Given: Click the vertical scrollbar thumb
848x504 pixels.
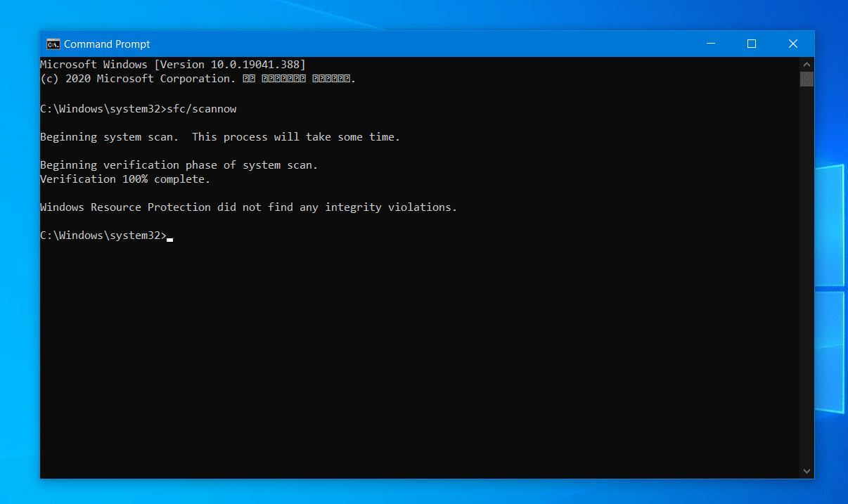Looking at the screenshot, I should 807,78.
